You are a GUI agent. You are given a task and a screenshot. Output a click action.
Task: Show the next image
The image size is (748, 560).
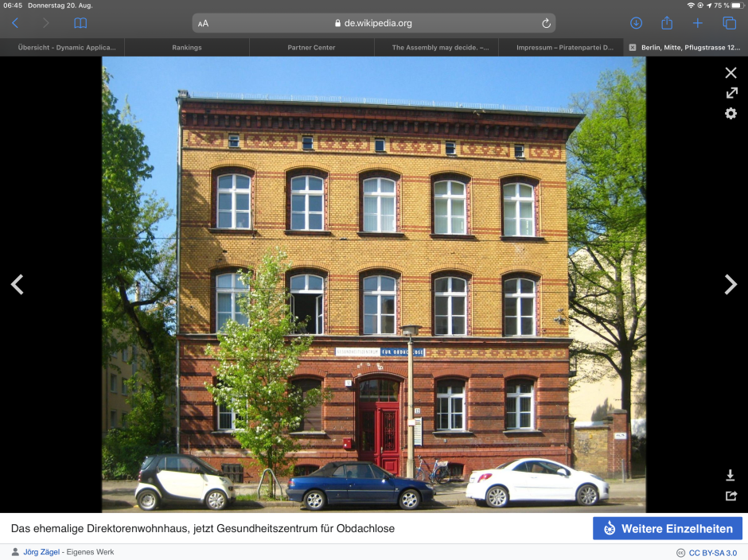pos(730,284)
